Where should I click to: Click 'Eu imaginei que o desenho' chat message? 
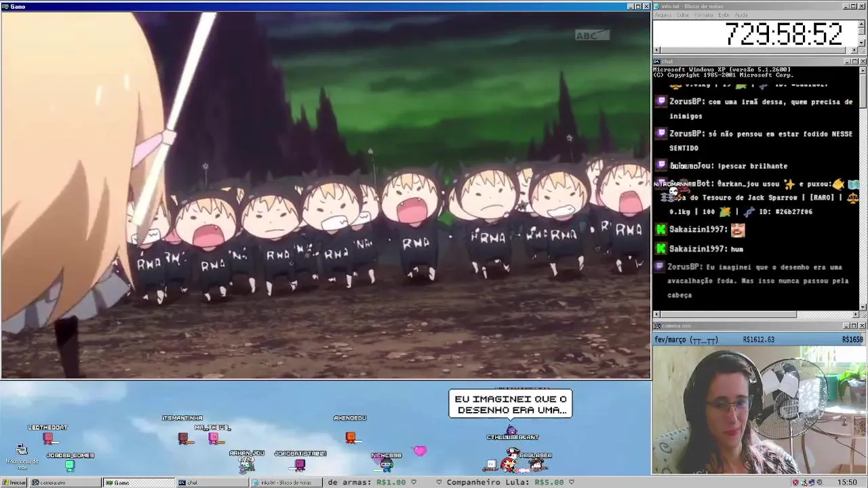click(x=758, y=281)
